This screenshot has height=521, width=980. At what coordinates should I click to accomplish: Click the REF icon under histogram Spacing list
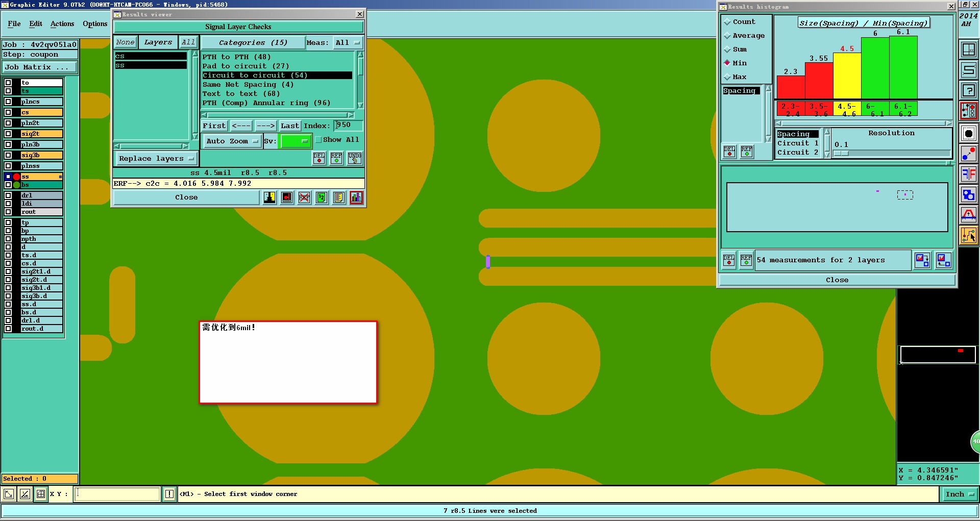747,152
